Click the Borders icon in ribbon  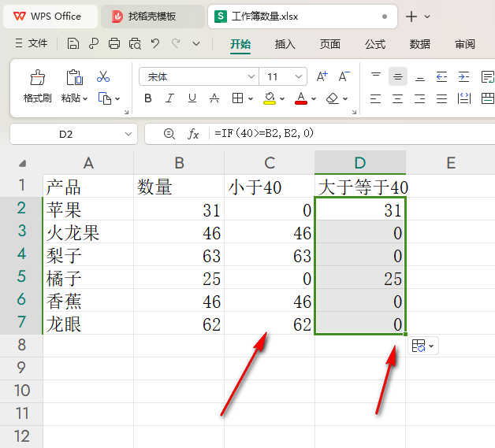point(237,99)
